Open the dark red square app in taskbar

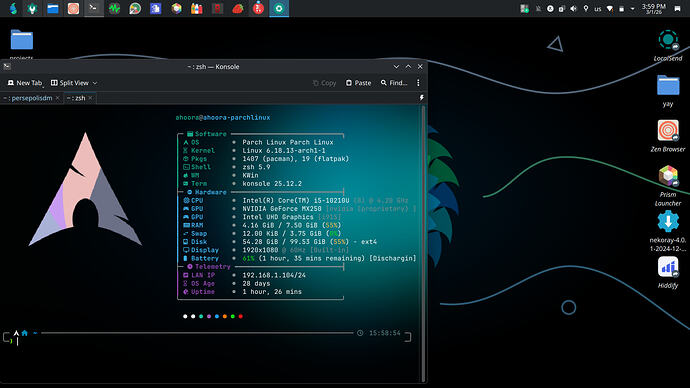click(217, 8)
